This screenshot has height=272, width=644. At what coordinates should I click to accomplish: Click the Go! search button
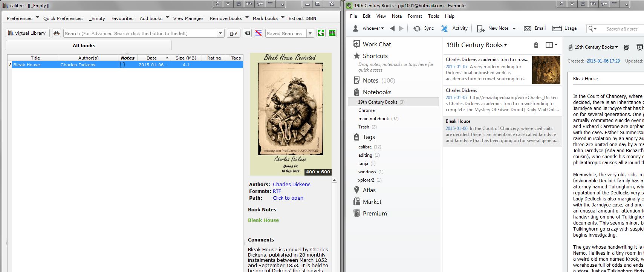(234, 33)
